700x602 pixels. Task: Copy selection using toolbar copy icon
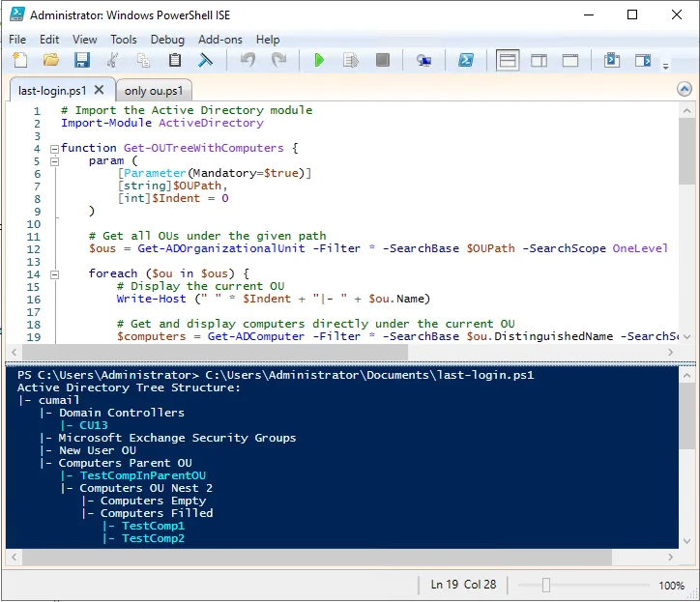(x=143, y=60)
